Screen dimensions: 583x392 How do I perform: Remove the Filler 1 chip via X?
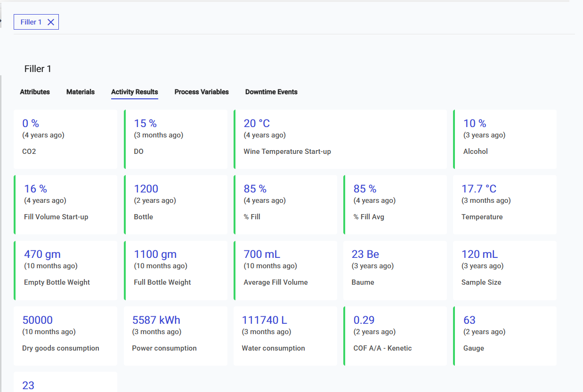click(x=51, y=22)
